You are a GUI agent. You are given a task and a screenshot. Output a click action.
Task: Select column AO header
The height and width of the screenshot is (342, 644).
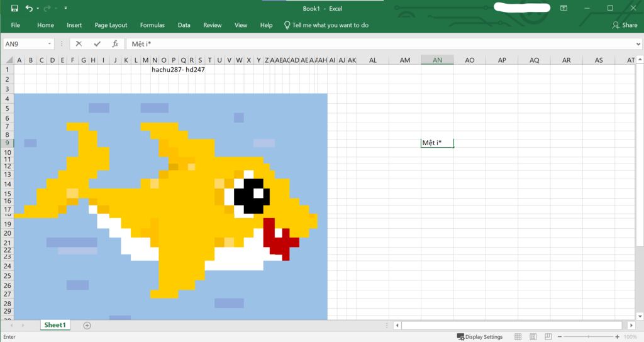(x=469, y=60)
